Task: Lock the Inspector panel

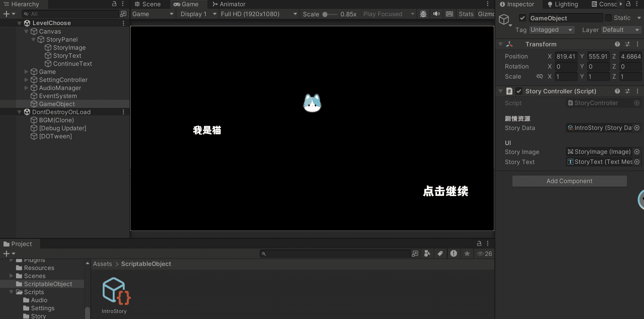Action: 628,4
